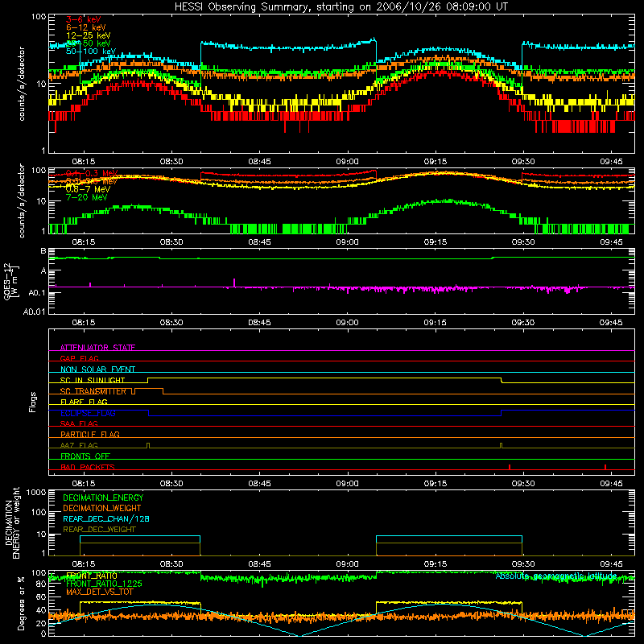Click the 09:00 time label under the Flags panel
The image size is (644, 644).
coord(348,484)
